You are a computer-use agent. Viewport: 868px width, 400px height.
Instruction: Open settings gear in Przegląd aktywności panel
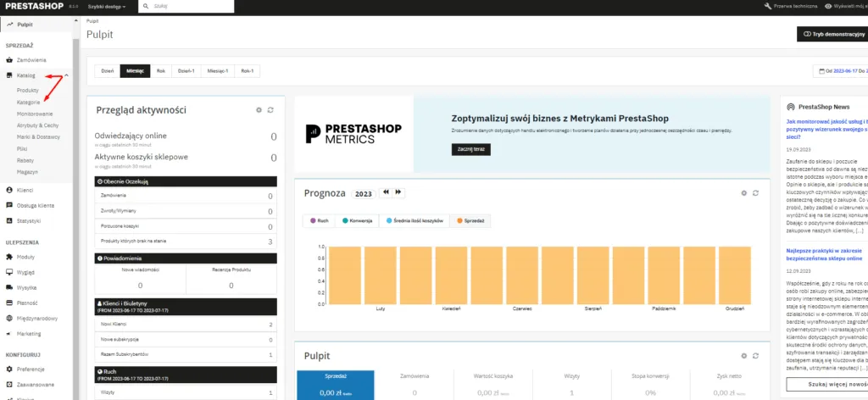pyautogui.click(x=259, y=110)
